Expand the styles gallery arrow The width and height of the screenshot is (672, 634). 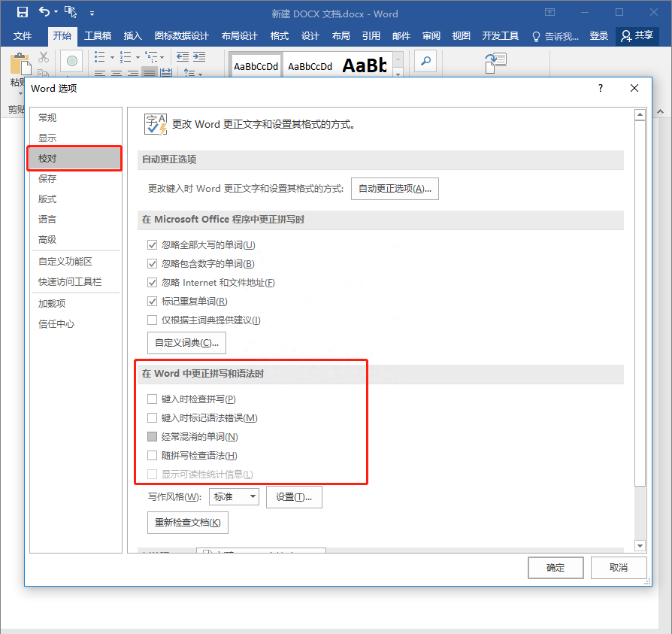(398, 74)
